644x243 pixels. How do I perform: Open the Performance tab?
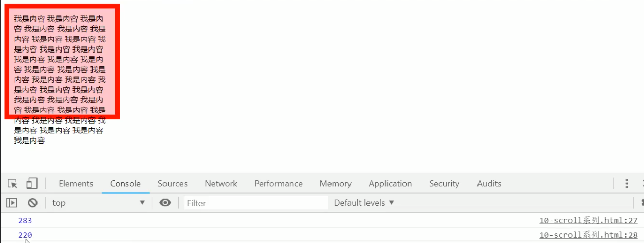click(279, 183)
